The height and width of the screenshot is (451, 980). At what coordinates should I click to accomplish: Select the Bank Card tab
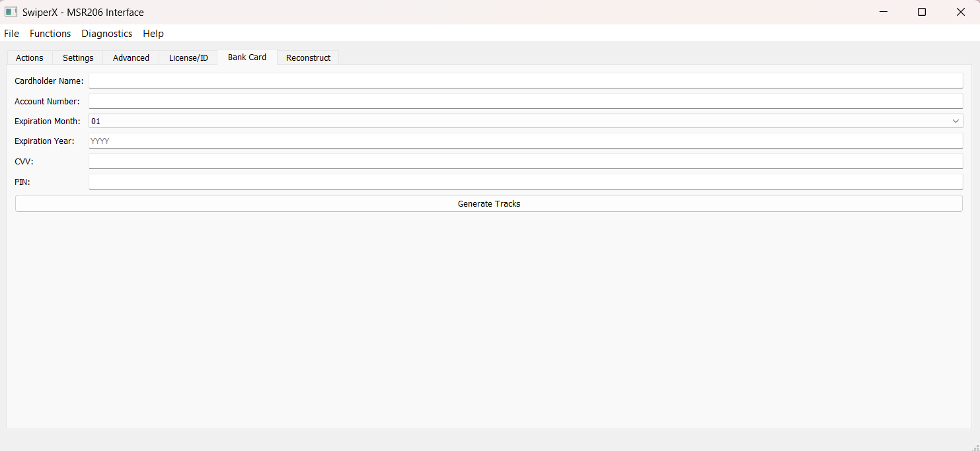click(x=247, y=57)
